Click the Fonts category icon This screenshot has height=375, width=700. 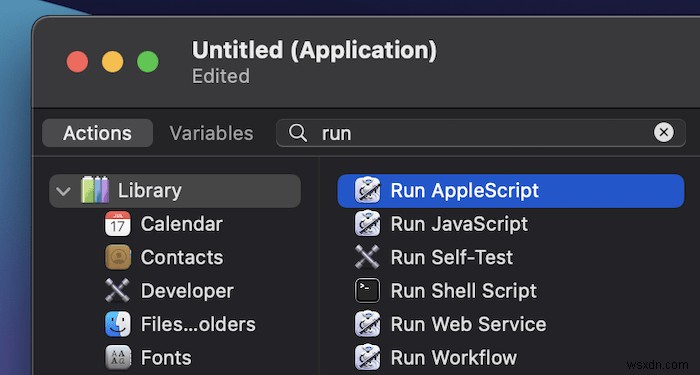118,358
